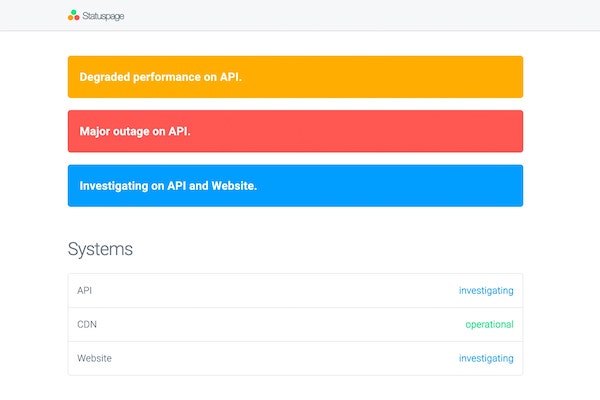The width and height of the screenshot is (600, 400).
Task: Select the Website system name
Action: (x=94, y=358)
